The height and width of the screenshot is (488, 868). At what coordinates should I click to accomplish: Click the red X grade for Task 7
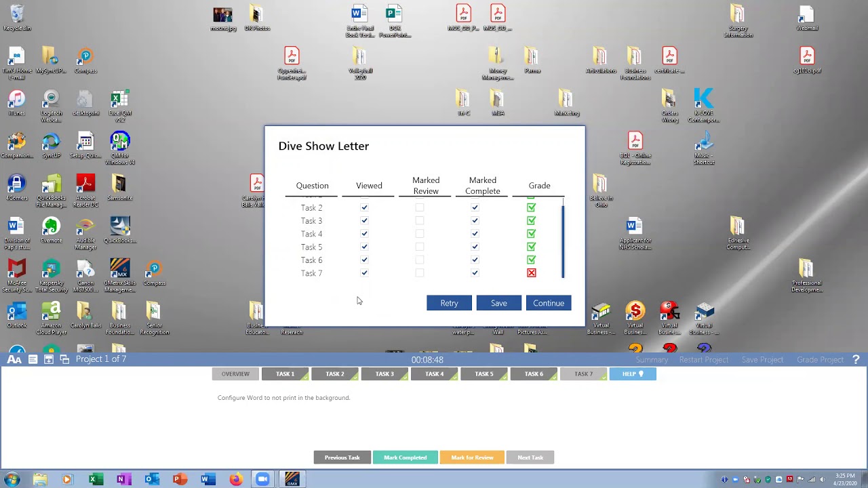(x=531, y=273)
